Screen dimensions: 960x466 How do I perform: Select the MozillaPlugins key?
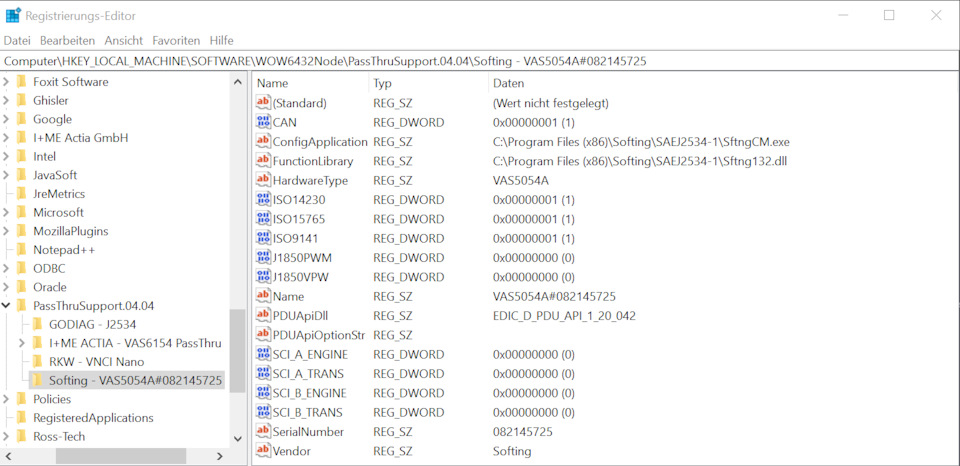pyautogui.click(x=70, y=231)
